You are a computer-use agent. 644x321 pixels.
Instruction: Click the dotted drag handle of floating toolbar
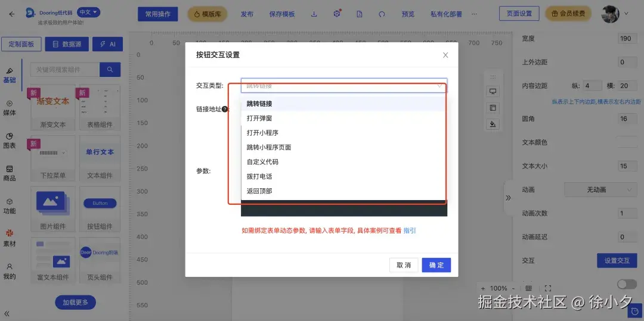tap(493, 77)
